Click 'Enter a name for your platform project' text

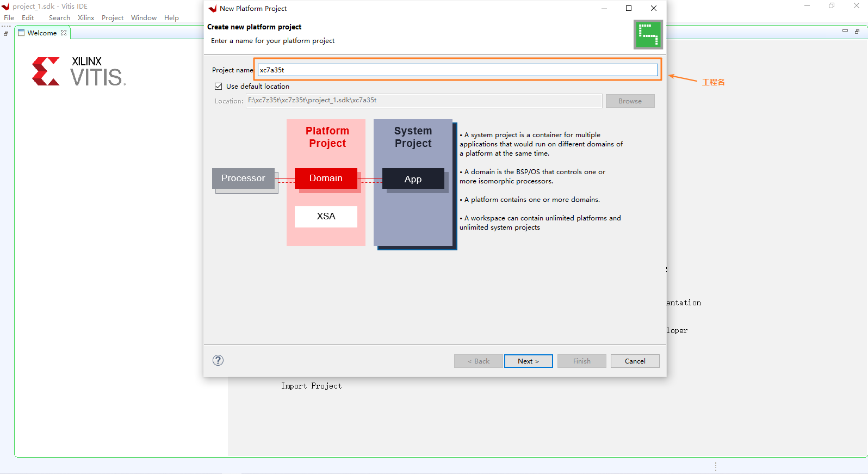coord(272,41)
